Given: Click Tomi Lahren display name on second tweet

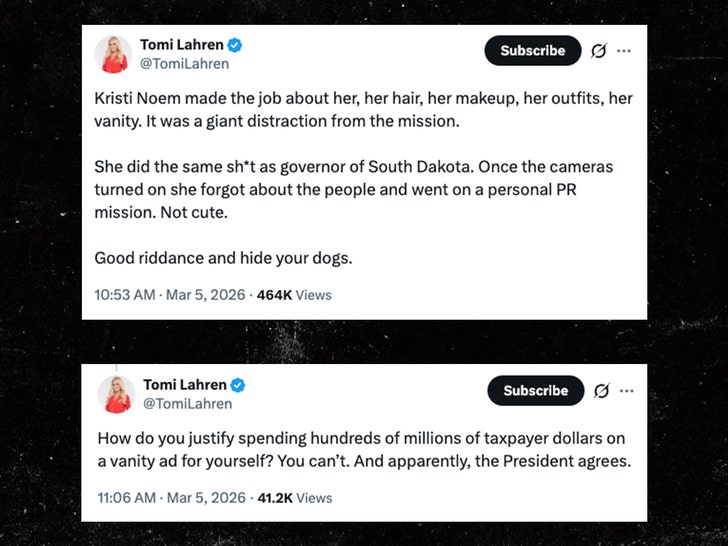Looking at the screenshot, I should [x=185, y=385].
